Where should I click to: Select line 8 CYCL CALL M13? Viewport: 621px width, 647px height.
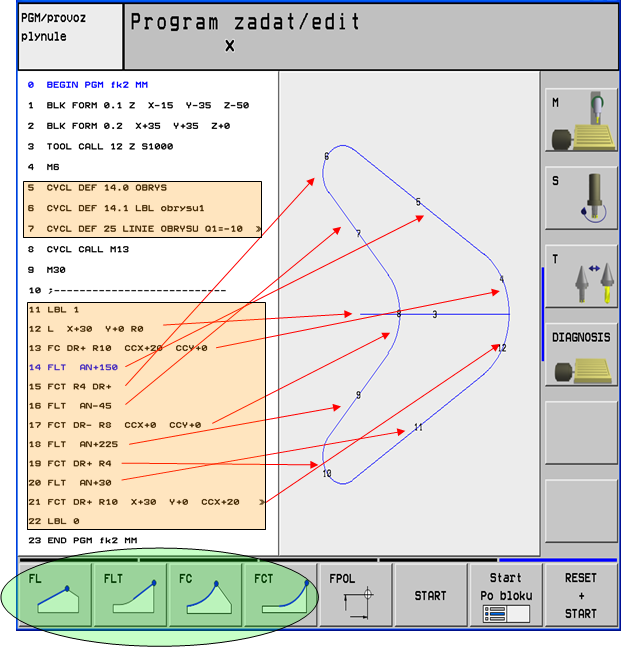click(78, 249)
